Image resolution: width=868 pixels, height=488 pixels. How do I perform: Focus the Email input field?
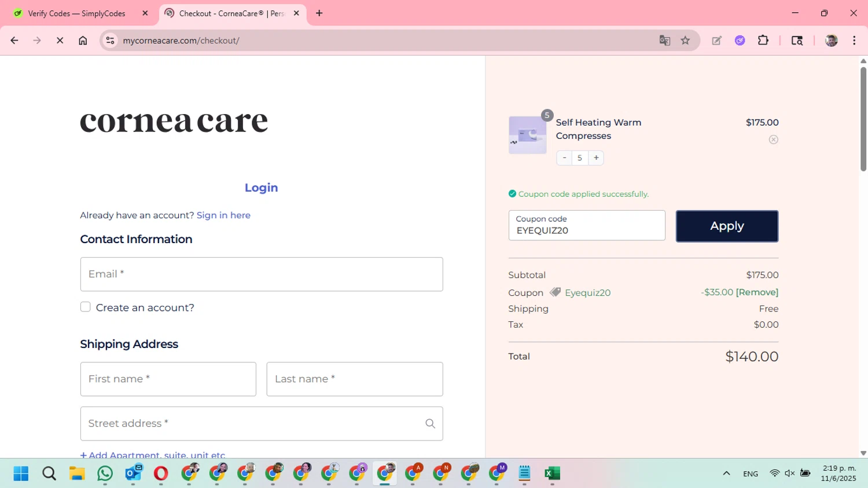point(262,274)
